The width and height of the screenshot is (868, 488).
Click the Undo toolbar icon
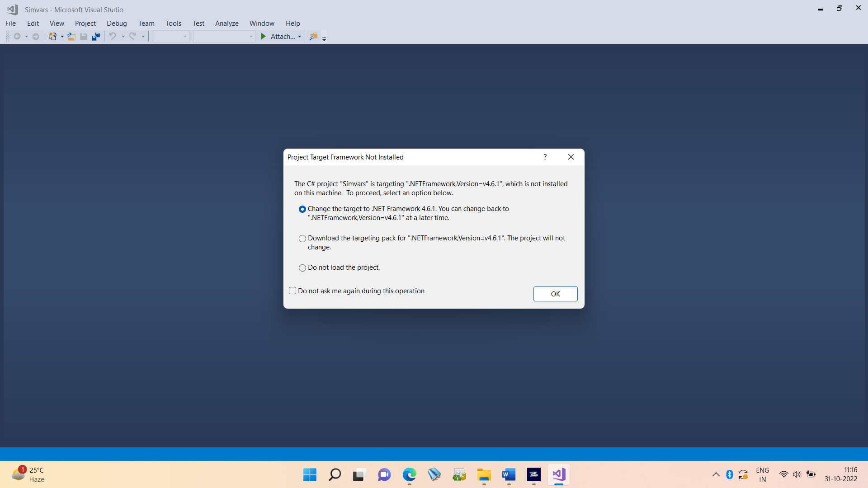coord(112,36)
